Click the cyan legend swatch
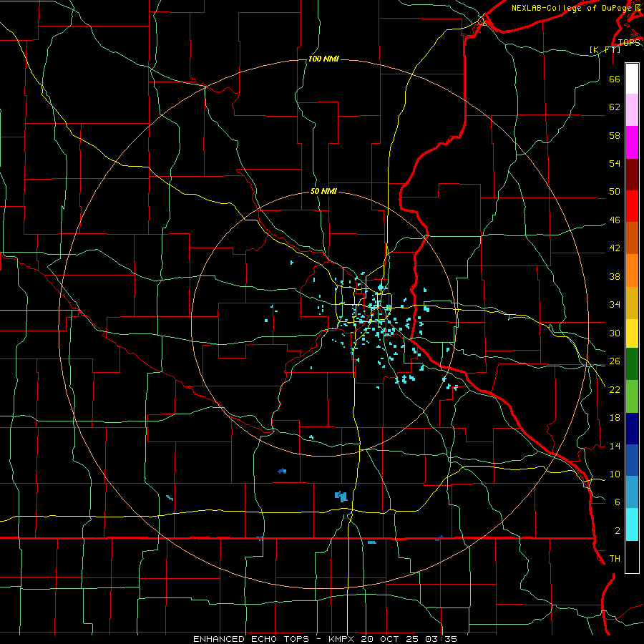This screenshot has height=644, width=644. [x=632, y=525]
